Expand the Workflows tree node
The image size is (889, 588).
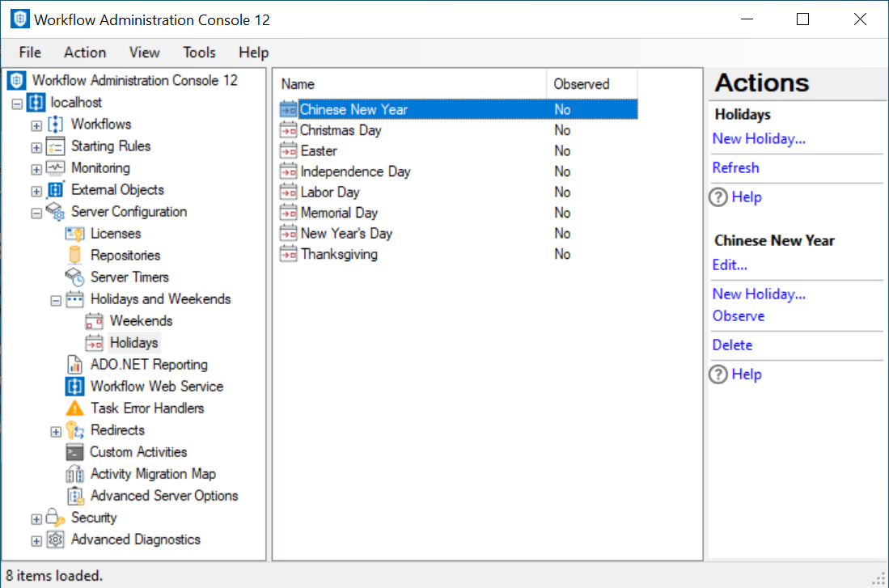click(36, 125)
